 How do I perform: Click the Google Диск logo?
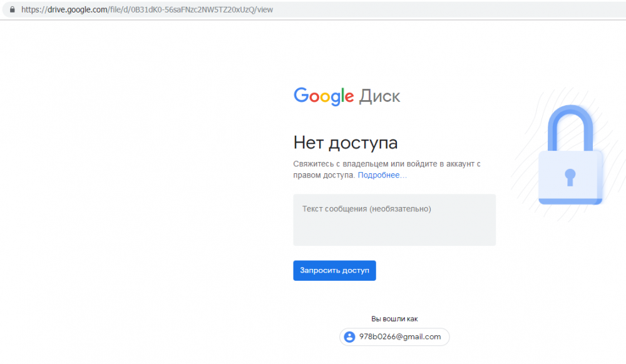pos(347,96)
